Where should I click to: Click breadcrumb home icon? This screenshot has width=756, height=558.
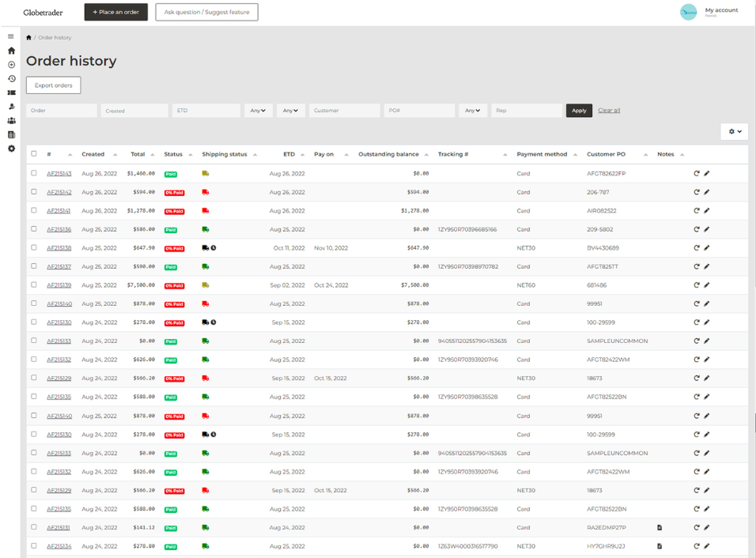point(28,38)
